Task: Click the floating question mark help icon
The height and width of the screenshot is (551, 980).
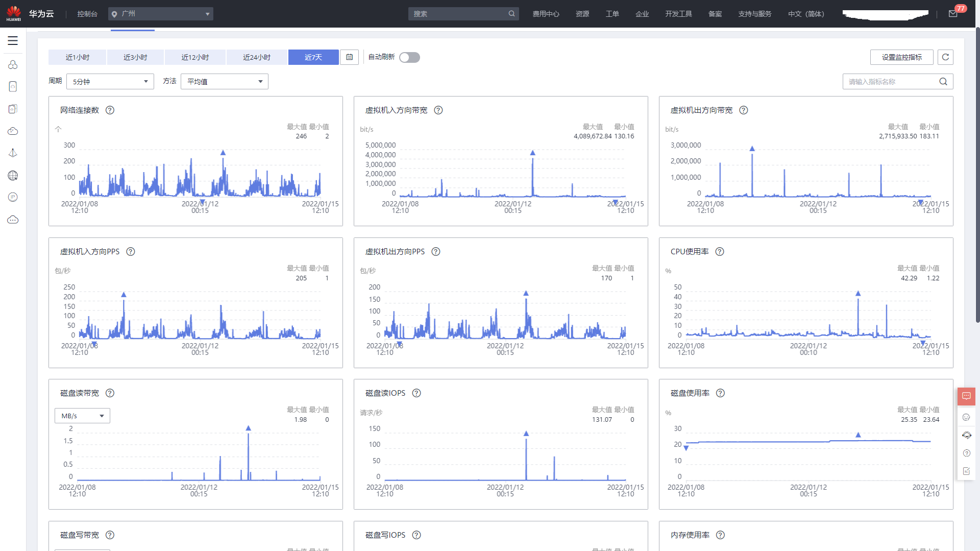Action: click(966, 453)
